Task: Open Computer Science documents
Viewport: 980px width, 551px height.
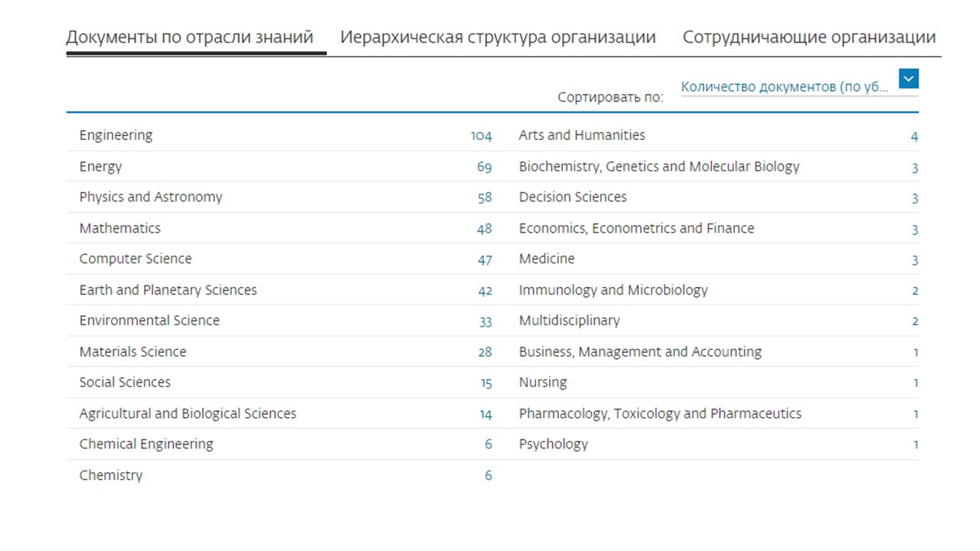Action: click(136, 259)
